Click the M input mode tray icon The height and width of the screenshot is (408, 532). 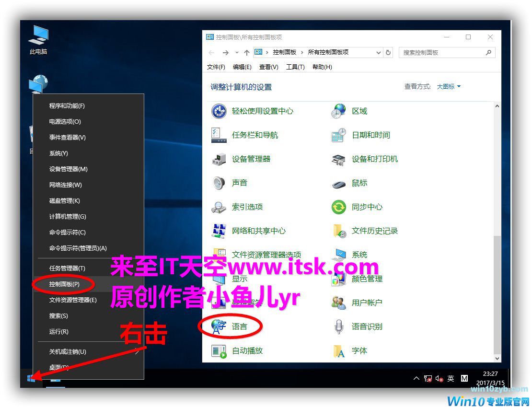[x=464, y=378]
